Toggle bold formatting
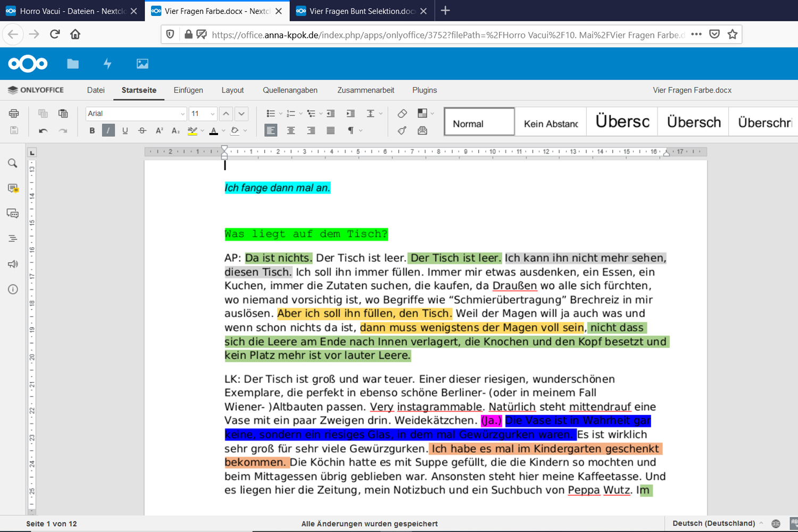 pos(92,130)
